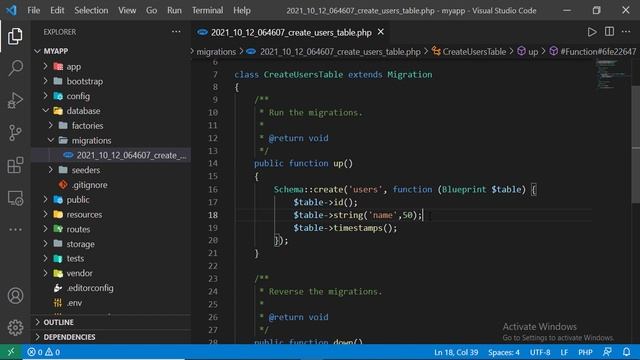
Task: Open the Run menu
Action: 174,10
